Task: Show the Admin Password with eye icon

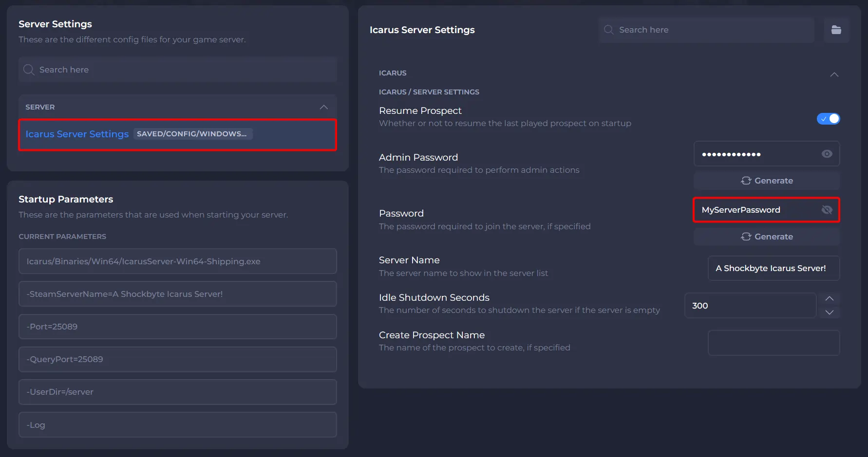Action: 827,154
